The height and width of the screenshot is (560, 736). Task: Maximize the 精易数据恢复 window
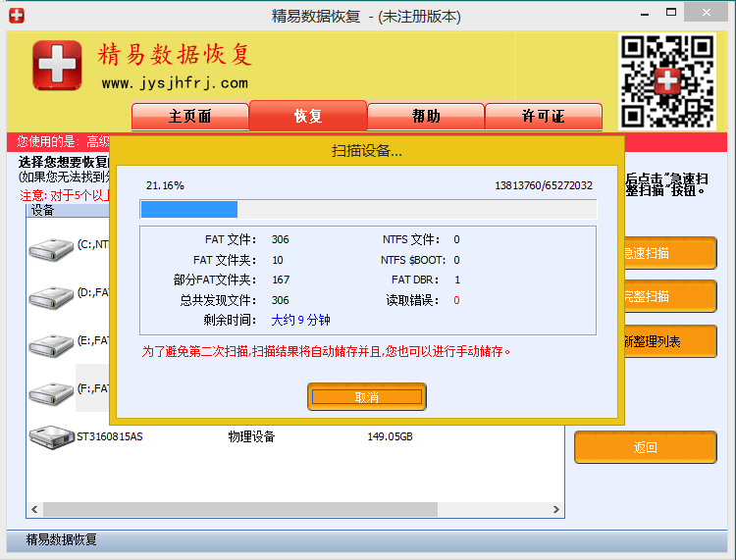coord(671,13)
